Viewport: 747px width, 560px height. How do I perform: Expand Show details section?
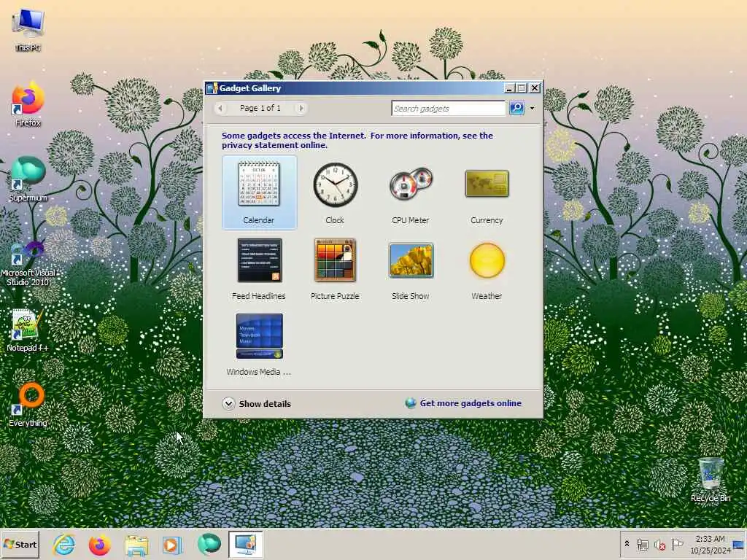256,404
